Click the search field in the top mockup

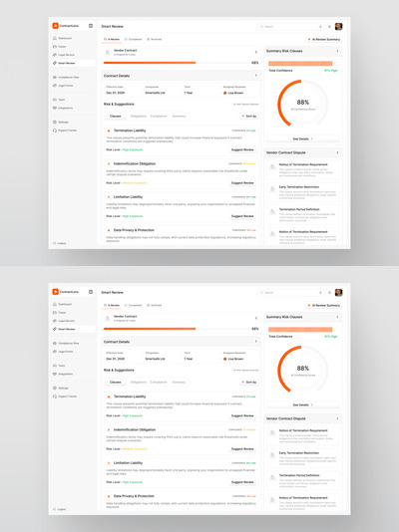pyautogui.click(x=290, y=27)
